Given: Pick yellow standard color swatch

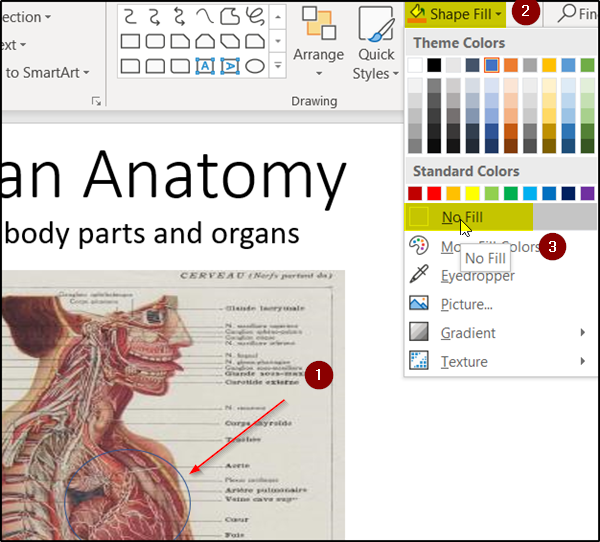Looking at the screenshot, I should pyautogui.click(x=473, y=193).
